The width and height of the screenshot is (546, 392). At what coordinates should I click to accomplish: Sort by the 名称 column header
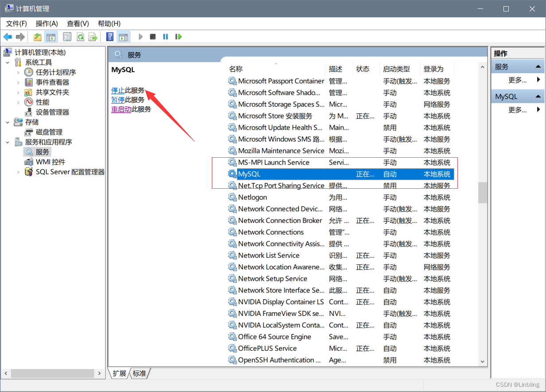pyautogui.click(x=276, y=69)
